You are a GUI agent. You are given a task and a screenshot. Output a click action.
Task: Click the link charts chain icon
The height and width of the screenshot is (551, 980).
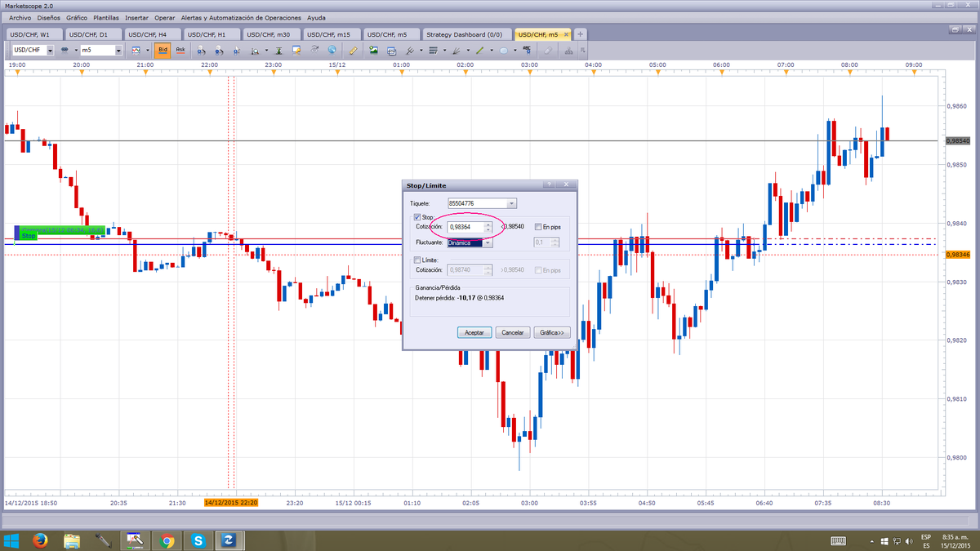(x=65, y=50)
